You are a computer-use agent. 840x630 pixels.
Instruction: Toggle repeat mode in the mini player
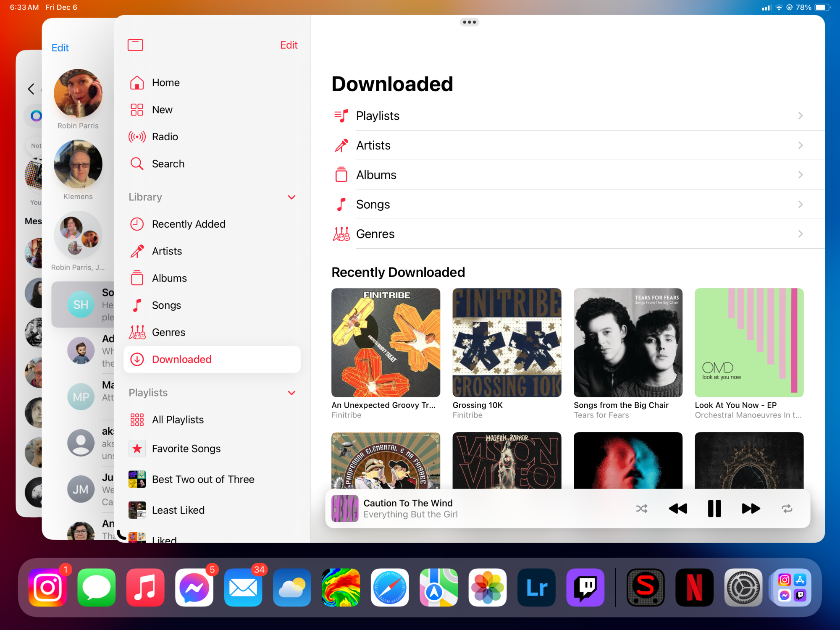787,509
